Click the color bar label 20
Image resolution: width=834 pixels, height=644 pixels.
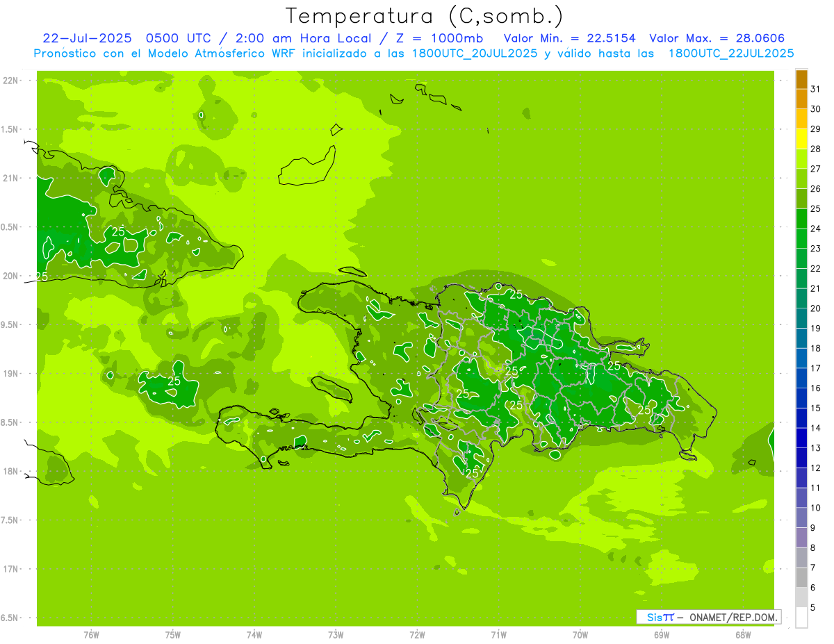tap(815, 308)
